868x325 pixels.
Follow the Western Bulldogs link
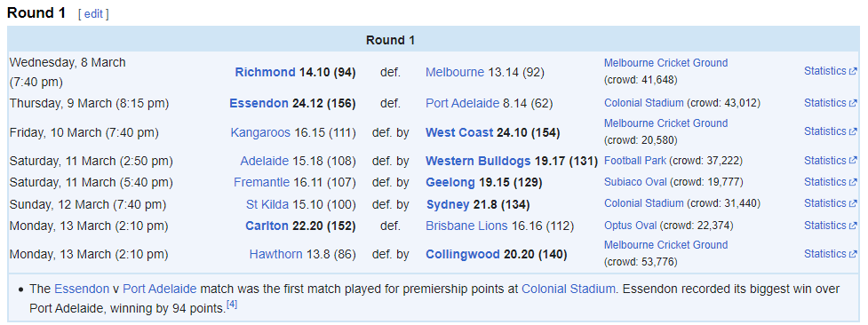[478, 161]
